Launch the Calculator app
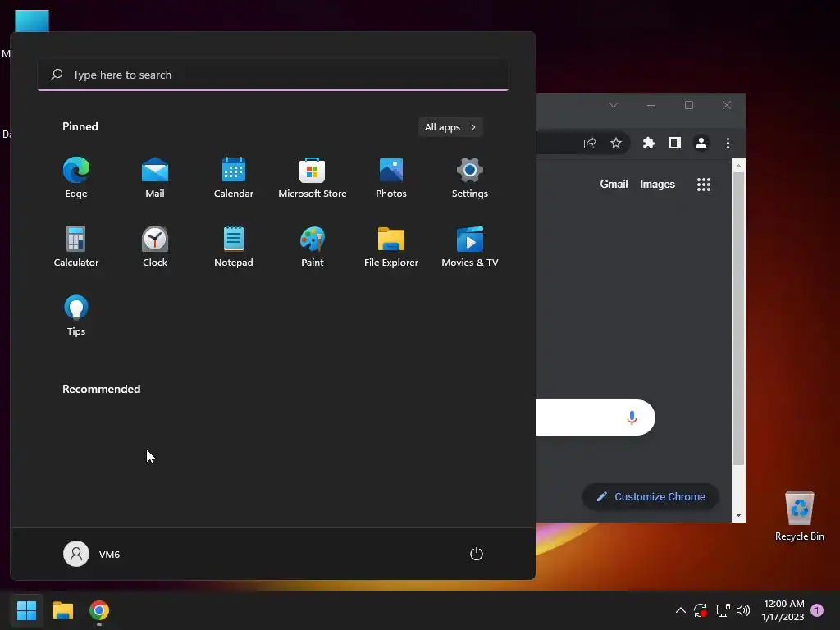840x630 pixels. 76,246
